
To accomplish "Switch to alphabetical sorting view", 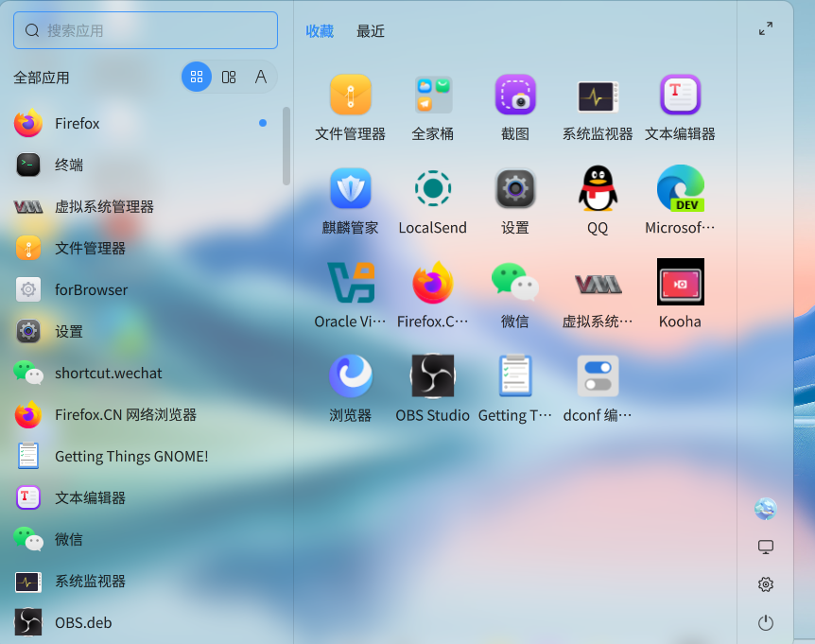I will point(260,77).
